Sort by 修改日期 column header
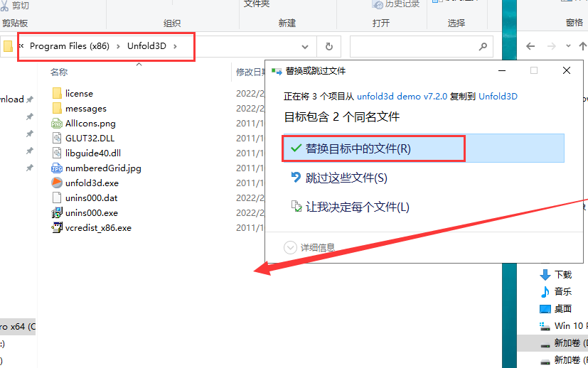Image resolution: width=588 pixels, height=368 pixels. [x=250, y=72]
